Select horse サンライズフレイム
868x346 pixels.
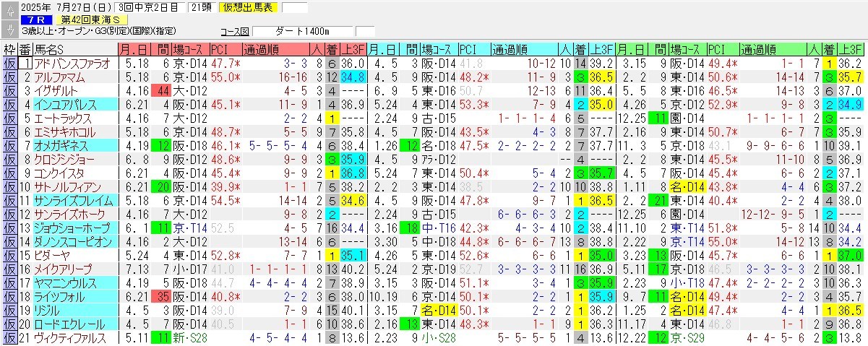point(74,201)
